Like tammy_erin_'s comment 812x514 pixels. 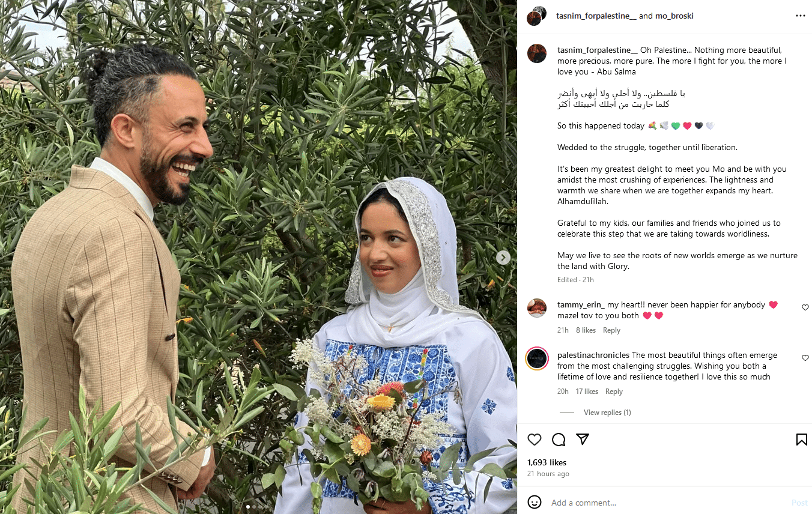tap(805, 307)
